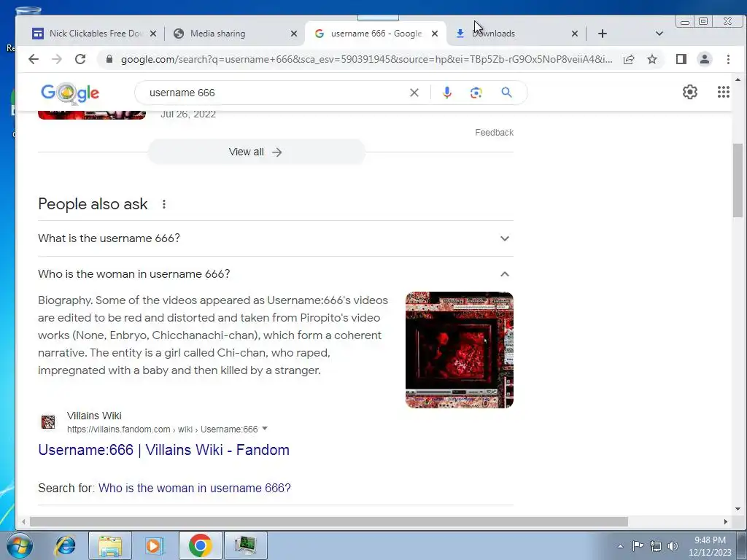Open Username:666 Villains Wiki Fandom link

164,449
